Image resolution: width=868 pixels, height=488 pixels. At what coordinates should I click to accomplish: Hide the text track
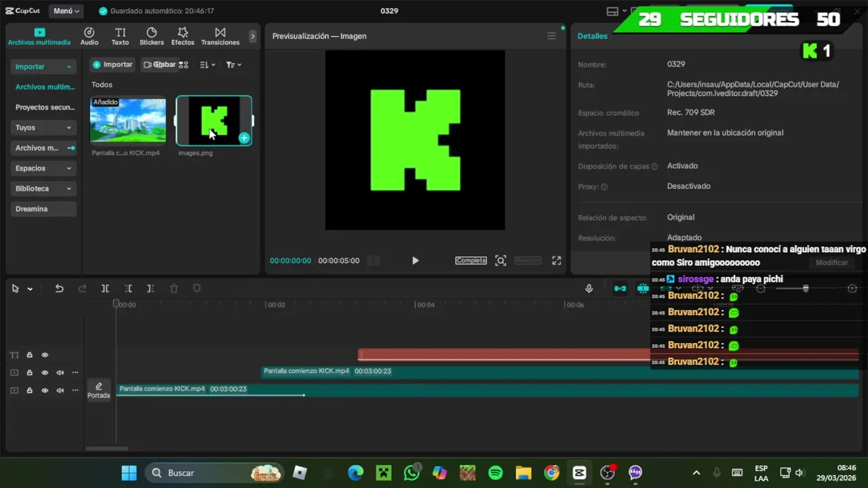[x=45, y=355]
